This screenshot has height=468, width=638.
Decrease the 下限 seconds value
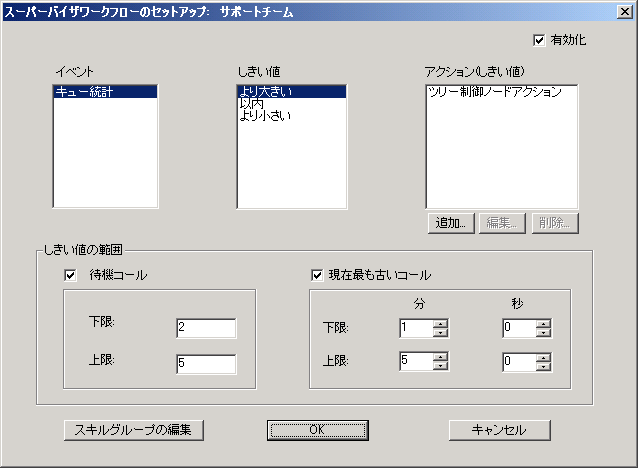[544, 332]
